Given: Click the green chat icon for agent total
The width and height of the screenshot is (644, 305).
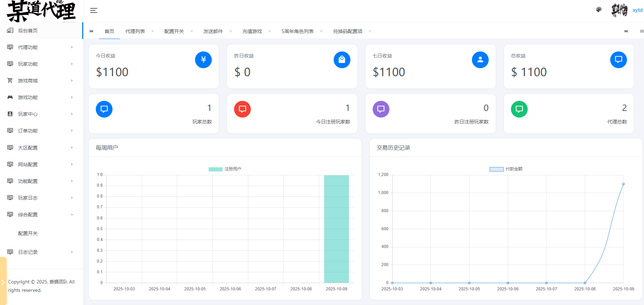Looking at the screenshot, I should pyautogui.click(x=519, y=109).
